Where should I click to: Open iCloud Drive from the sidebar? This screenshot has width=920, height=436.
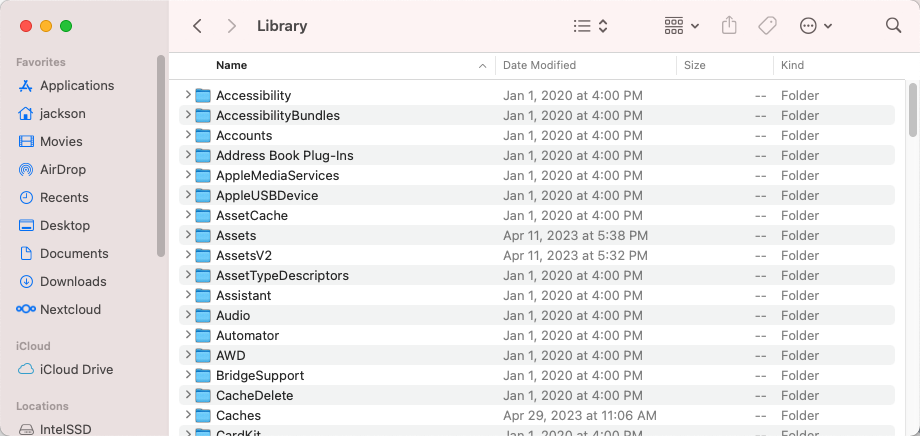click(76, 370)
